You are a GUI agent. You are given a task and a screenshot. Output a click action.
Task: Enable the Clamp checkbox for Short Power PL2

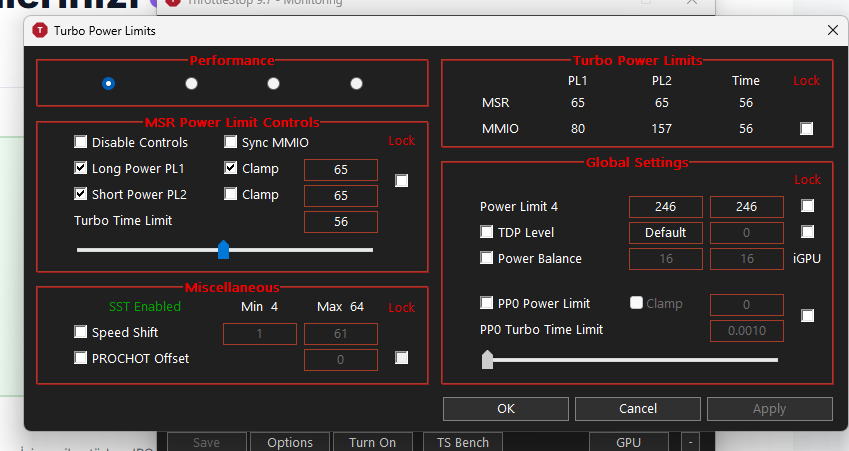tap(231, 194)
